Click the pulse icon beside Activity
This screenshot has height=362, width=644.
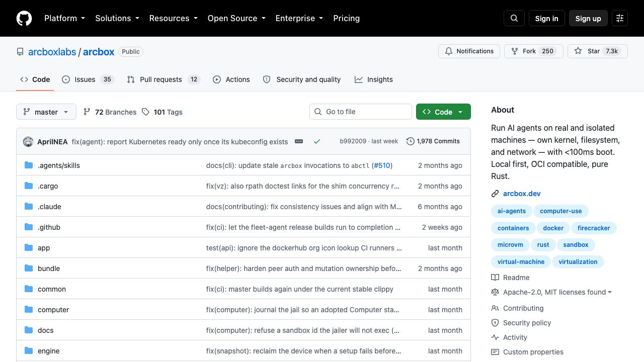tap(495, 337)
